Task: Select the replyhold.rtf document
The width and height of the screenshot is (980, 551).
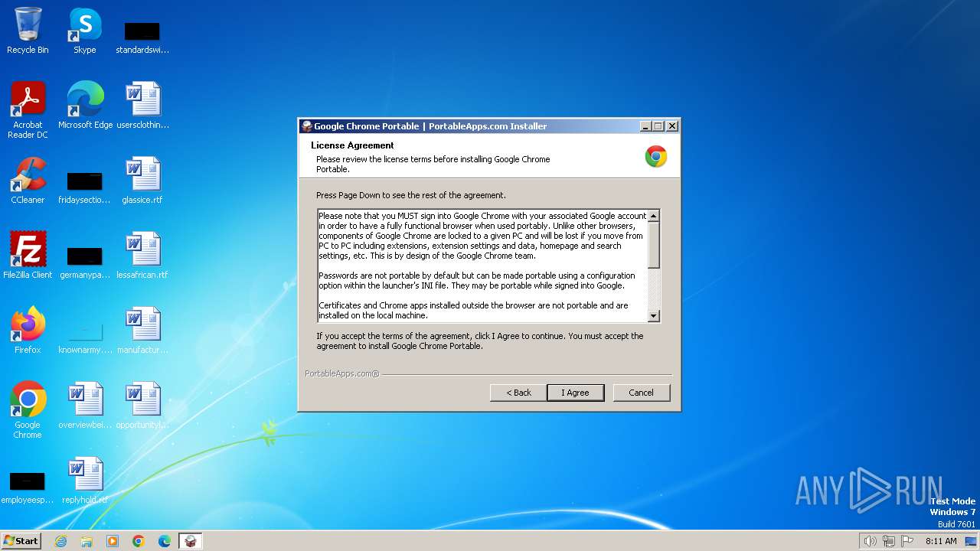Action: point(85,481)
